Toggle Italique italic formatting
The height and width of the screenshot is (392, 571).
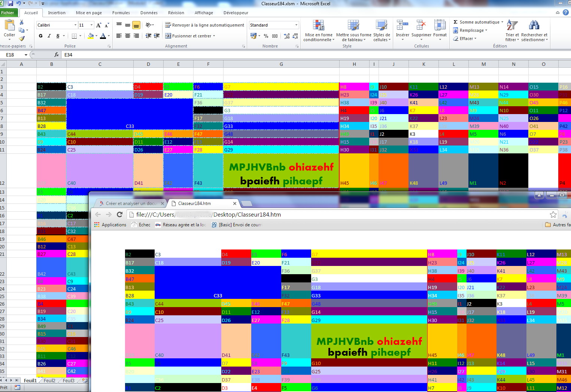pyautogui.click(x=49, y=36)
